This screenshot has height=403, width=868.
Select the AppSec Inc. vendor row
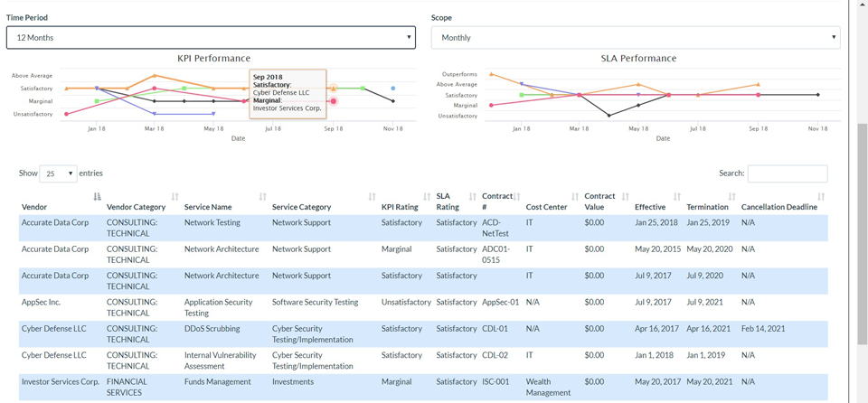pos(423,308)
